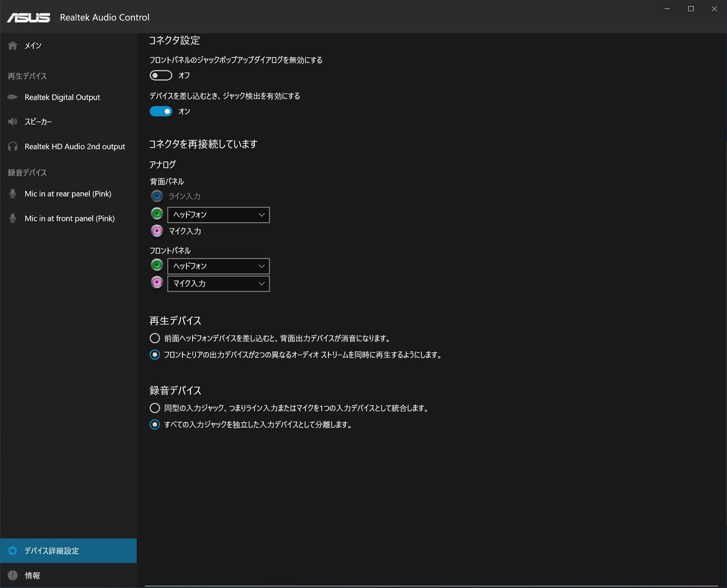
Task: Click the rear panel green jack indicator
Action: [156, 213]
